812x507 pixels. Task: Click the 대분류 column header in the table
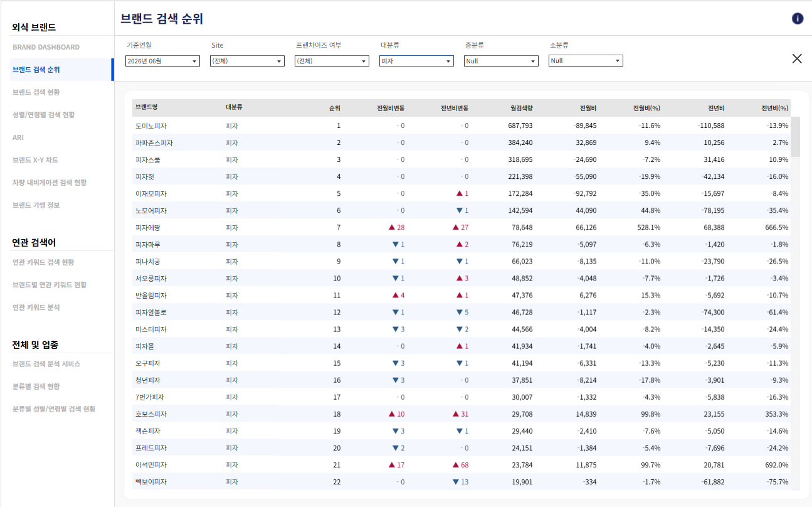[x=234, y=108]
